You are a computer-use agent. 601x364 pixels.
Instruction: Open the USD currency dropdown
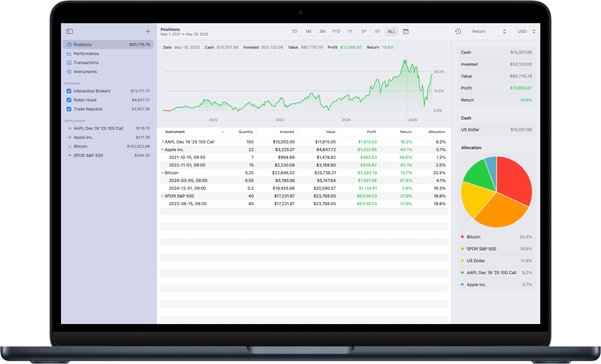click(526, 31)
